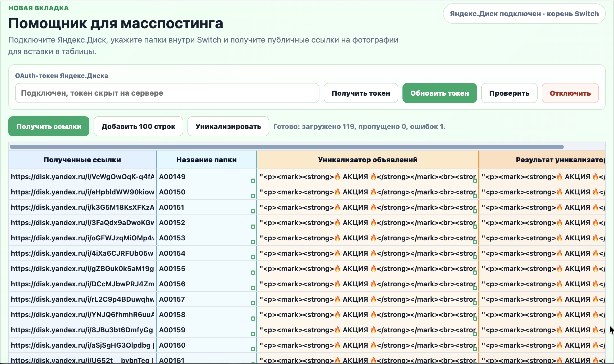Select link cell starting with k3G5M18KsXFKzA
Screen dimensions: 614x364
[x=82, y=207]
